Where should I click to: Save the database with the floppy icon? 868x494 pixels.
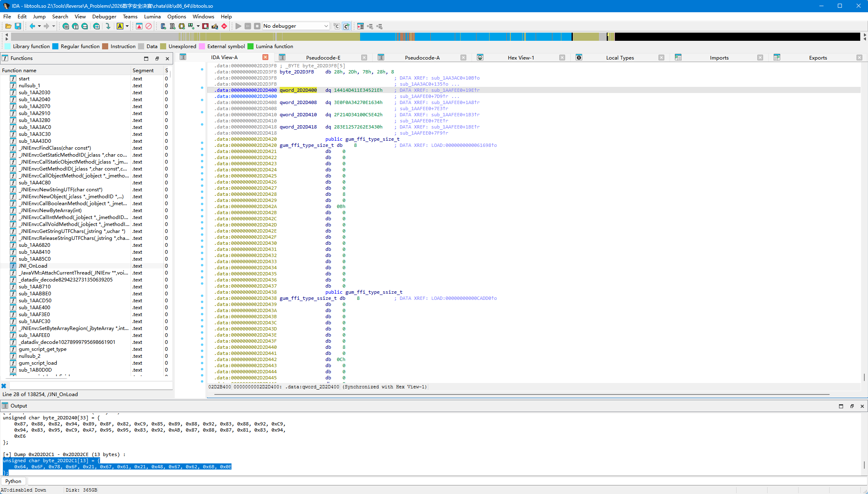pos(18,26)
